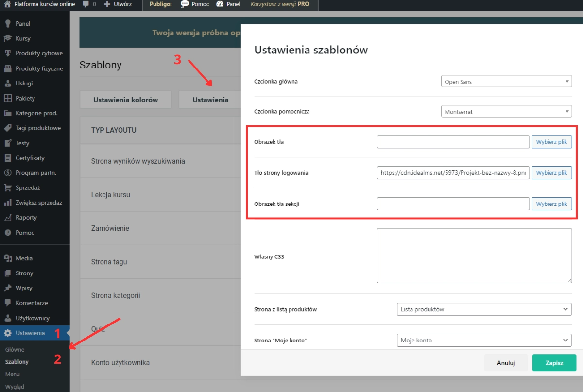
Task: Click the home icon beside Platforma kursów online
Action: (x=7, y=4)
